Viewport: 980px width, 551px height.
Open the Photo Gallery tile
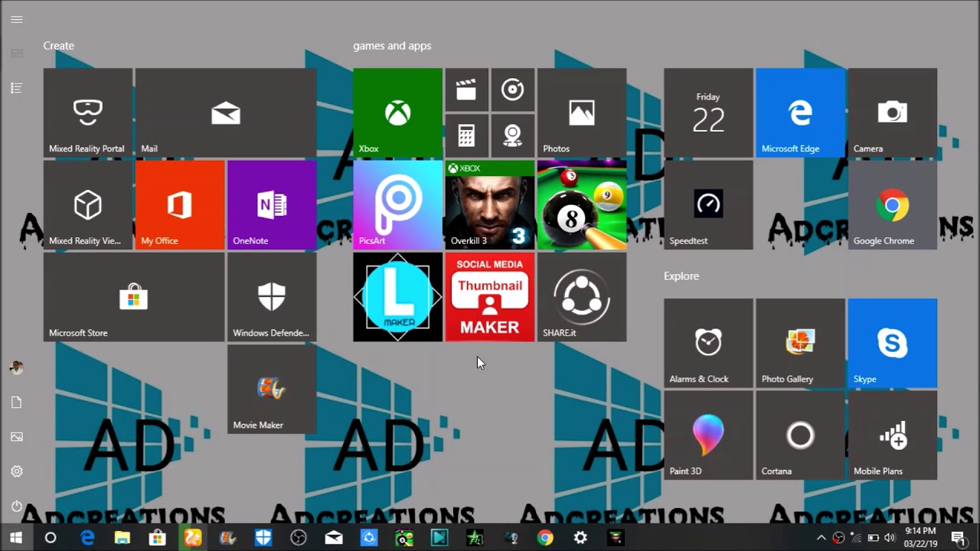click(800, 343)
